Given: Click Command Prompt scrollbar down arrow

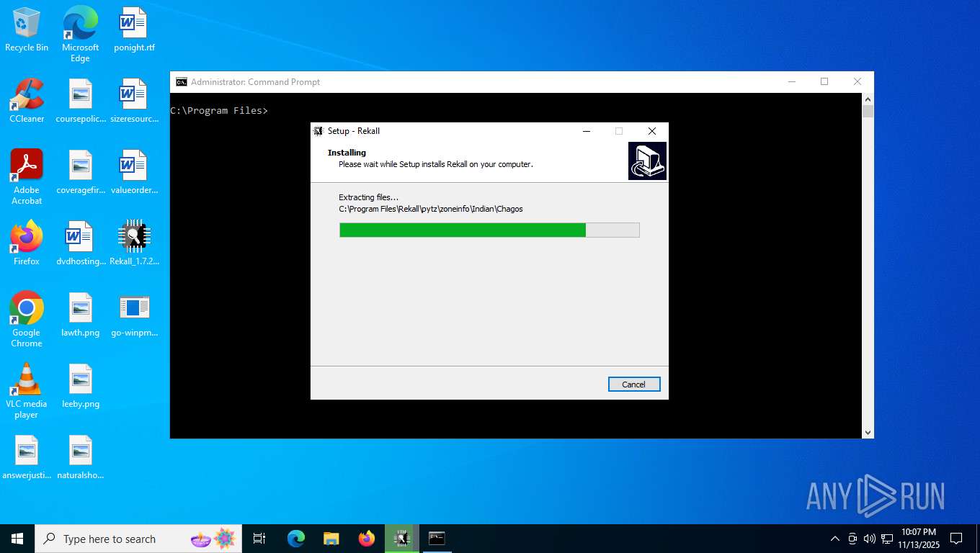Looking at the screenshot, I should click(x=868, y=432).
